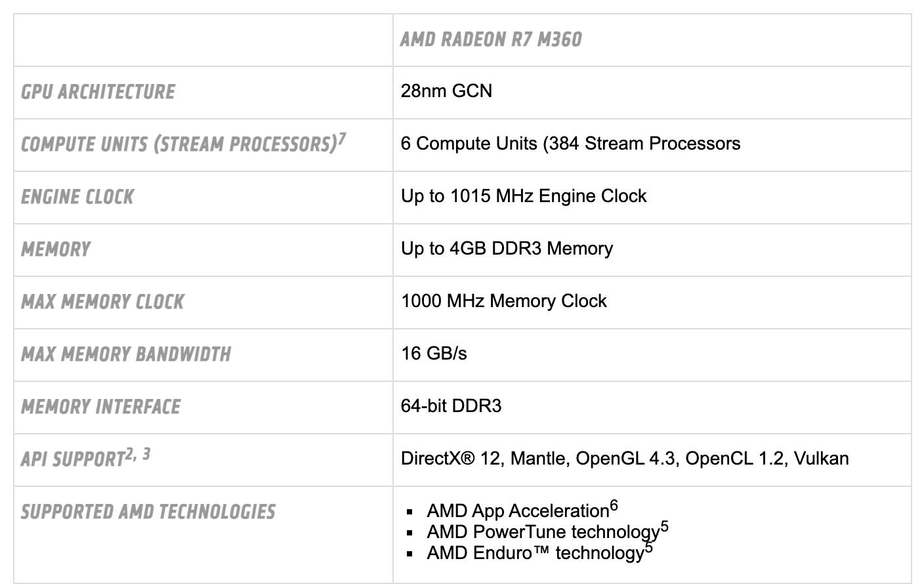
Task: Select the GPU Architecture row label
Action: point(98,92)
